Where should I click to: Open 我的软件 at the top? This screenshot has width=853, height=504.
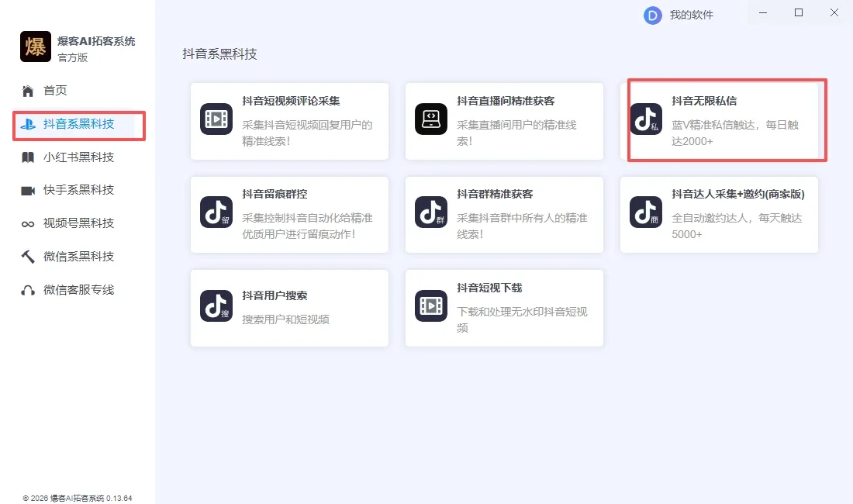pos(692,16)
